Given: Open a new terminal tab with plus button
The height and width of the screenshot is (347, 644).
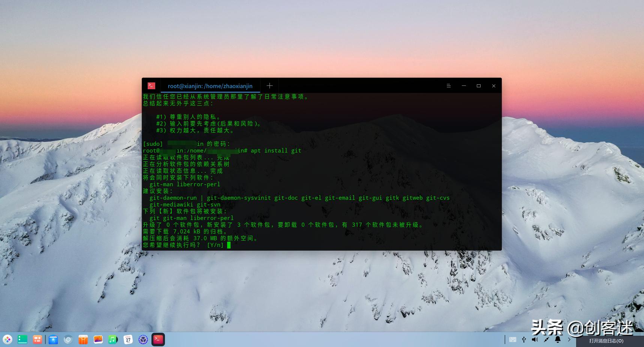Looking at the screenshot, I should (270, 85).
